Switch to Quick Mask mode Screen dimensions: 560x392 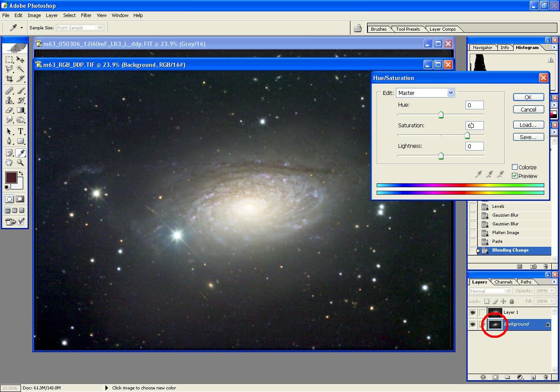[20, 199]
